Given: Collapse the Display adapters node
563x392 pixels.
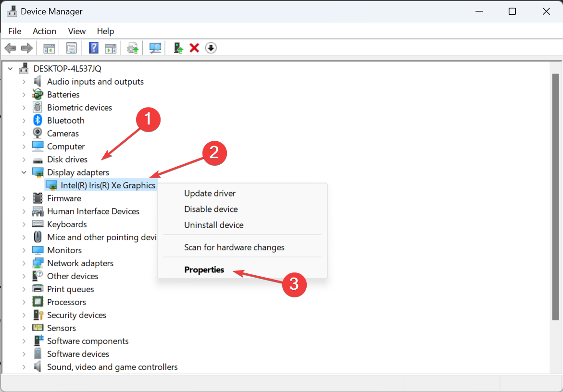Looking at the screenshot, I should coord(24,172).
